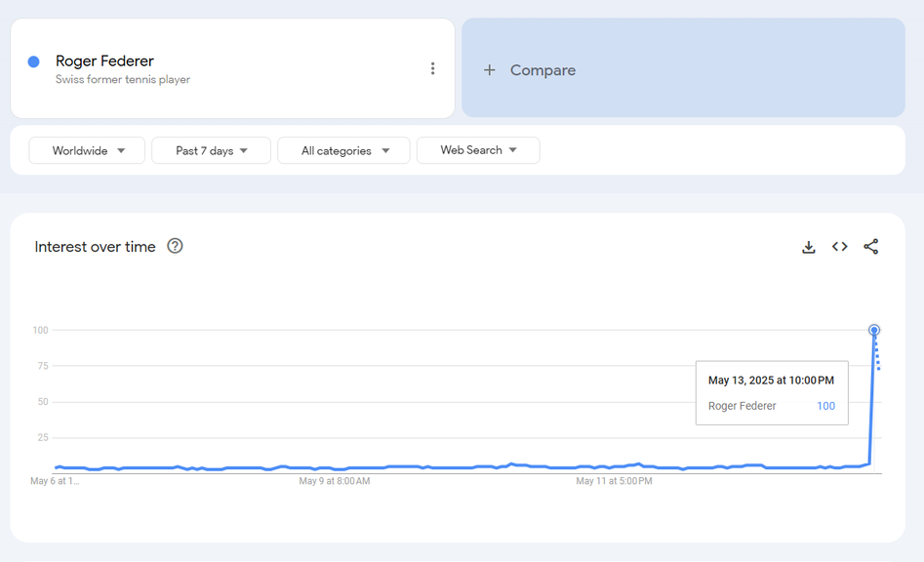
Task: Click the y-axis label 75
Action: click(42, 366)
